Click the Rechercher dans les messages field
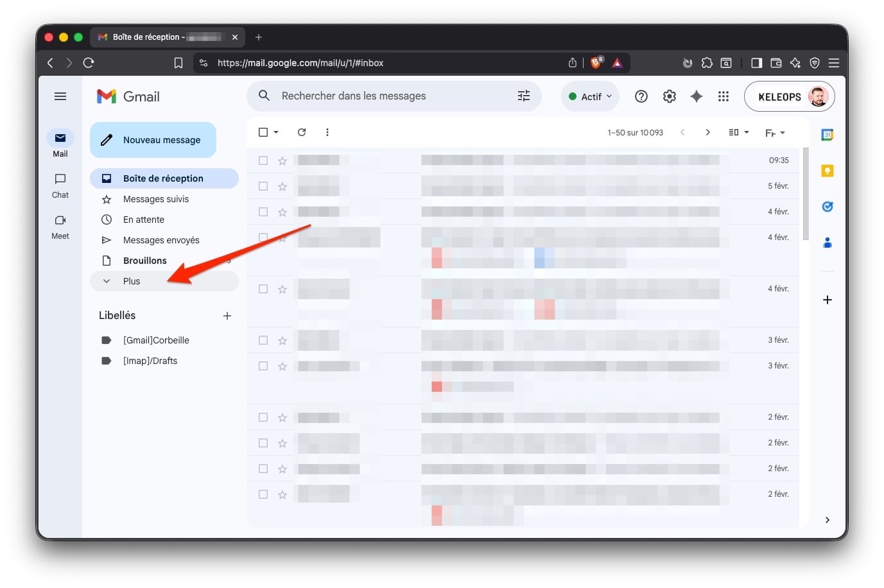This screenshot has width=884, height=588. (x=385, y=96)
